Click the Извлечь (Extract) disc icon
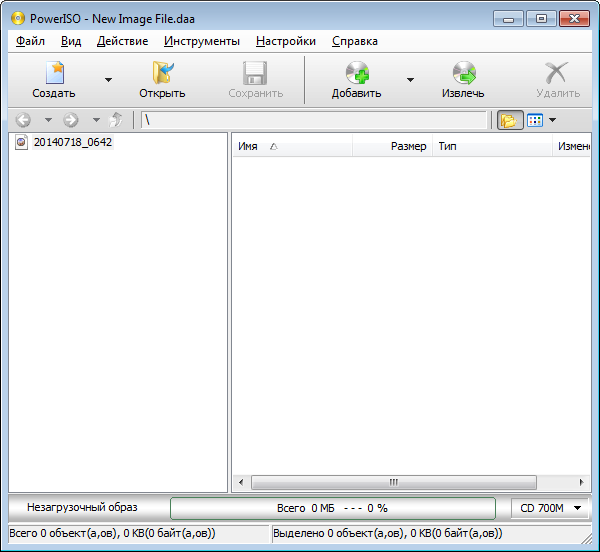Screen dimensions: 600x552 (463, 74)
